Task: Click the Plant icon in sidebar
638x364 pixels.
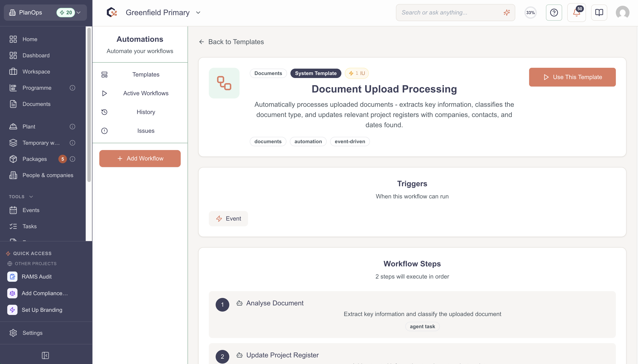Action: tap(13, 127)
